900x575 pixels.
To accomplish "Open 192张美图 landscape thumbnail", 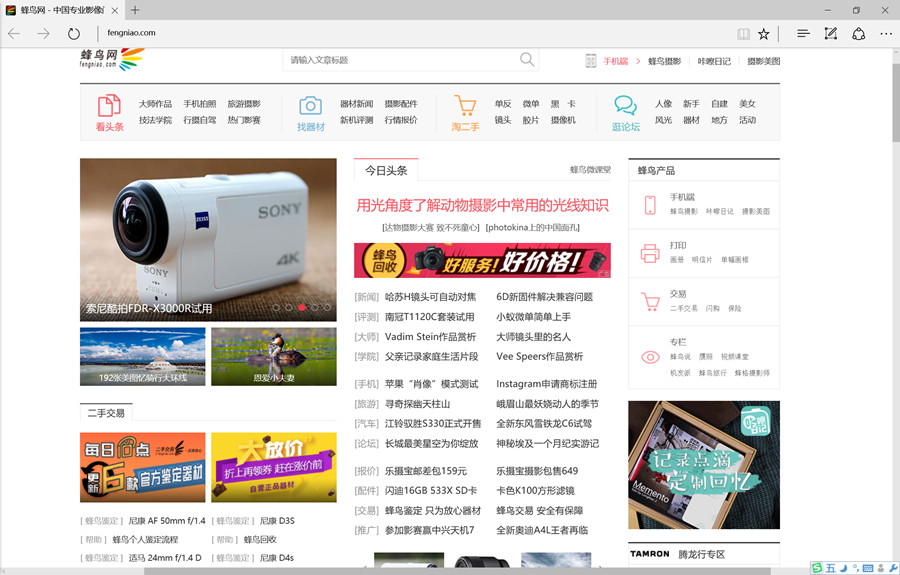I will [142, 356].
